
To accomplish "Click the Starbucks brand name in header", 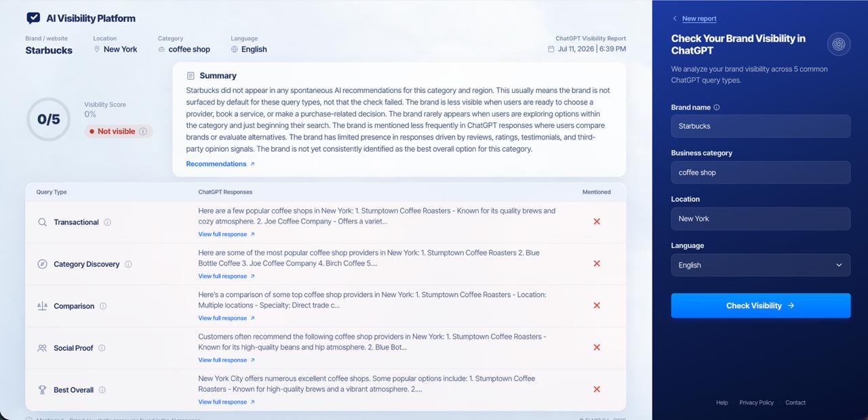I will point(49,50).
